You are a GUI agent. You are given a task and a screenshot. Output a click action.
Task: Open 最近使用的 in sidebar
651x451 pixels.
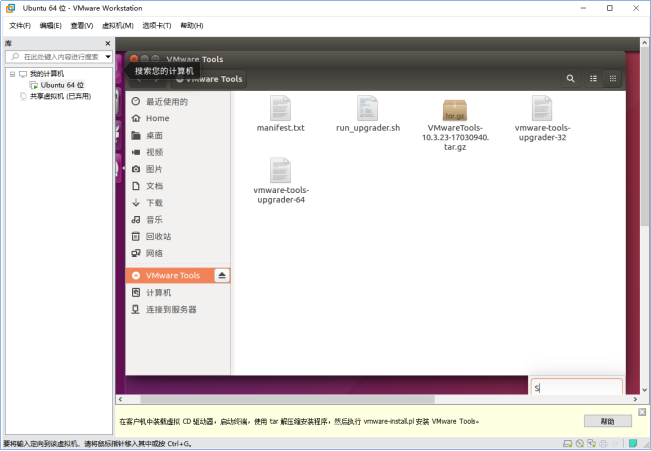coord(178,102)
